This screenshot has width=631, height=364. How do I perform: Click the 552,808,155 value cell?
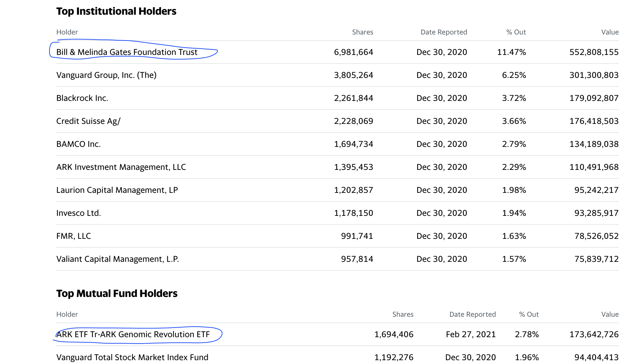coord(594,52)
